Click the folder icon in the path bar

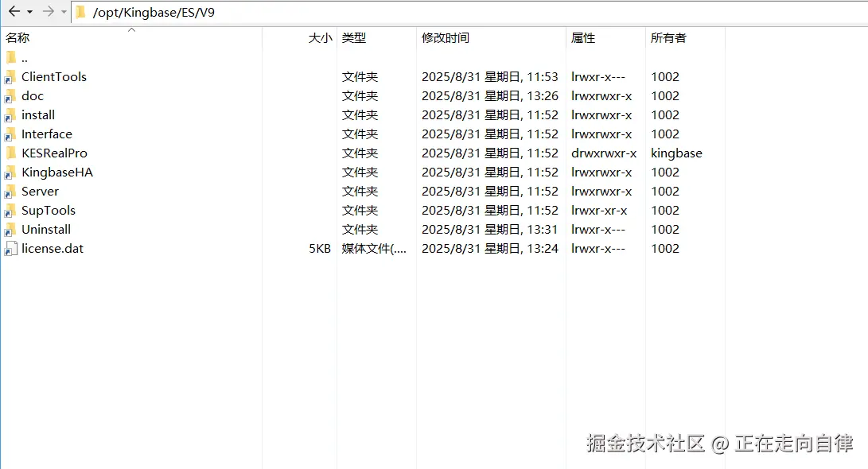pos(81,12)
